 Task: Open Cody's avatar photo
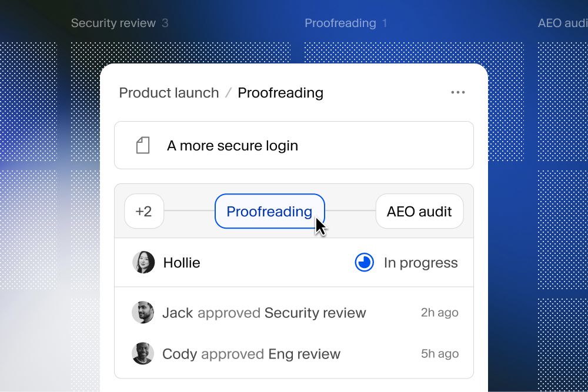pos(143,353)
